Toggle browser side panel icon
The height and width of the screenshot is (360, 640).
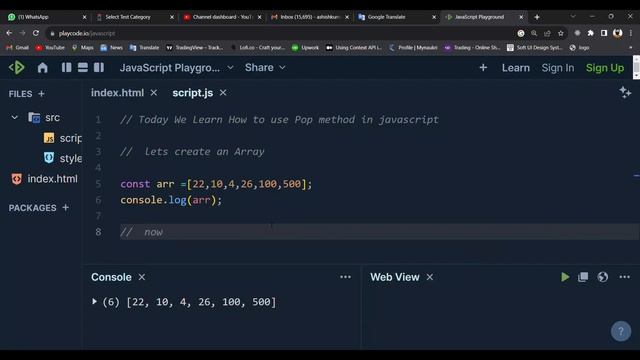coord(604,33)
